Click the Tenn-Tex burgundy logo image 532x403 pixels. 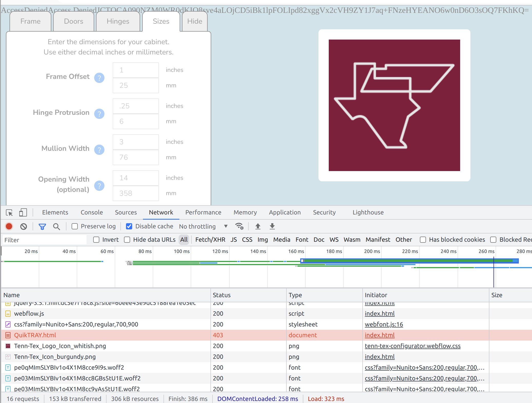(x=394, y=105)
